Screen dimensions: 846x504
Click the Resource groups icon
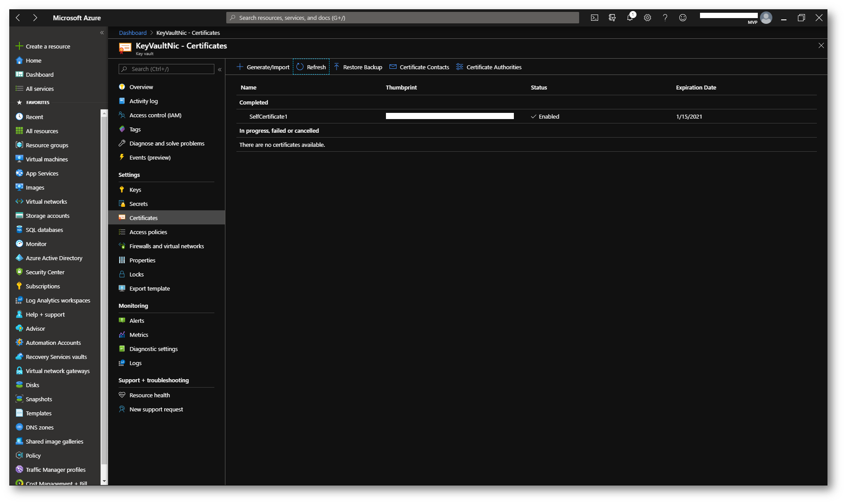tap(19, 145)
